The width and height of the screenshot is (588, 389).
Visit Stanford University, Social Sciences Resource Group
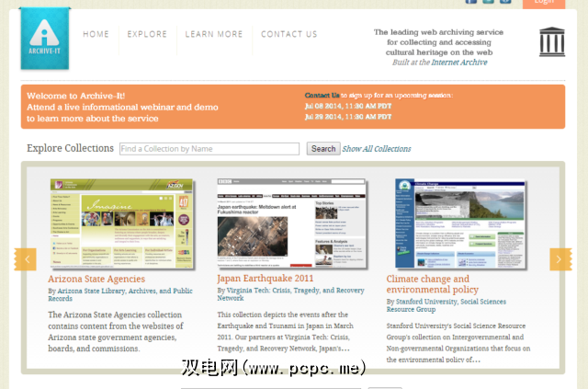[447, 305]
